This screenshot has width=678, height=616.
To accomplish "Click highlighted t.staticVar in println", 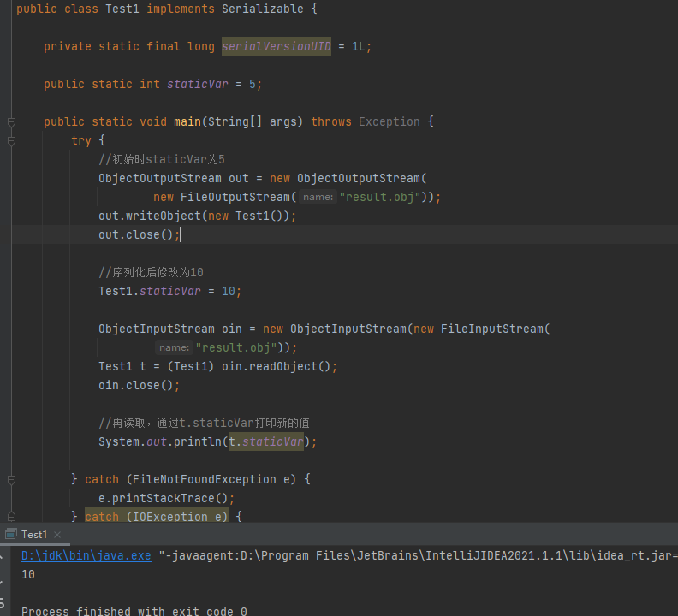I will 266,441.
